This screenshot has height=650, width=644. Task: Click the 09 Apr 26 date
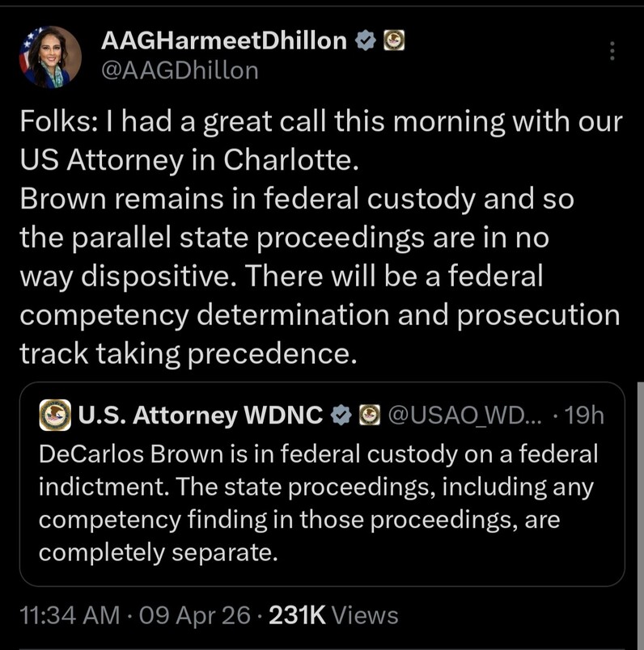click(x=194, y=615)
